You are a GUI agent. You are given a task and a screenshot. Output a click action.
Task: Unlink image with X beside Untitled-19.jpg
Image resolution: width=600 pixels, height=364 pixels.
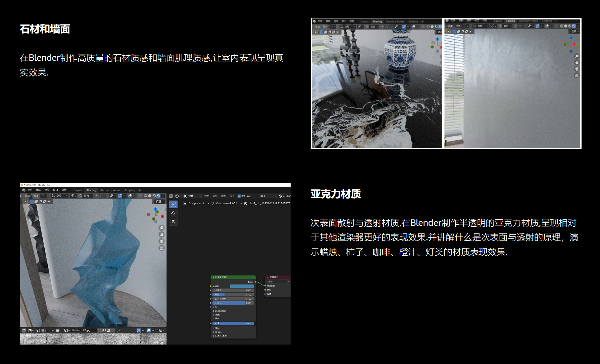(x=113, y=330)
